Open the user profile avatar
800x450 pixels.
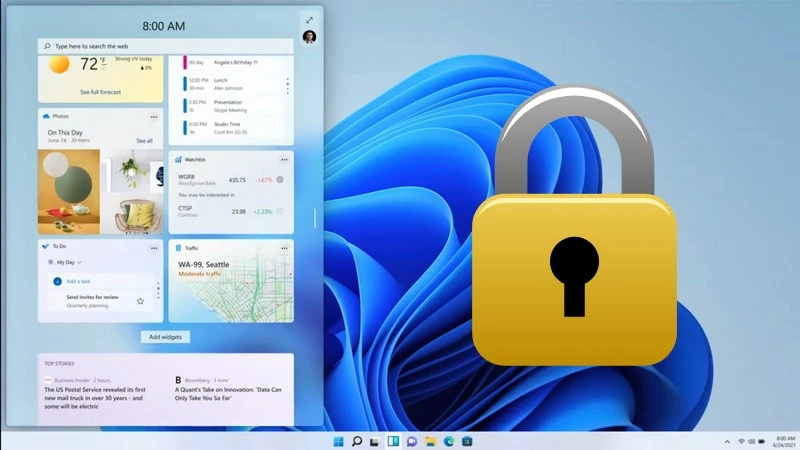tap(309, 37)
